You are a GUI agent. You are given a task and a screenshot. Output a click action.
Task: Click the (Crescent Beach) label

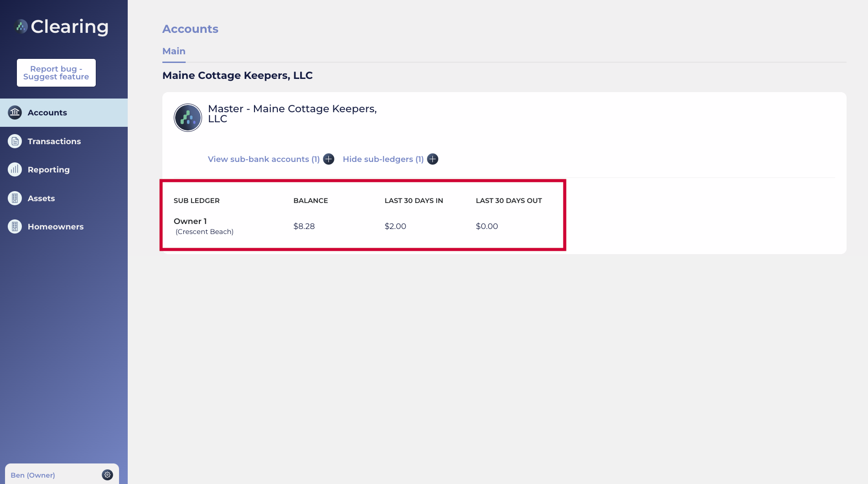(204, 232)
